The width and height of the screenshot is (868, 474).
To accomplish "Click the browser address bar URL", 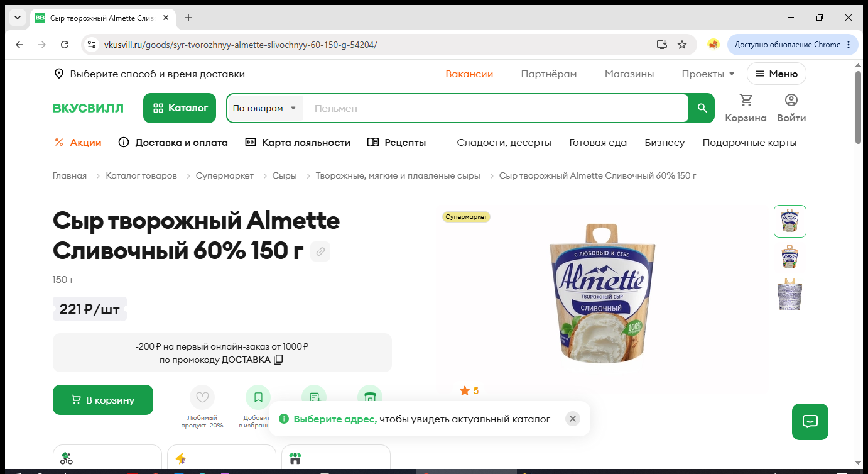I will coord(241,45).
